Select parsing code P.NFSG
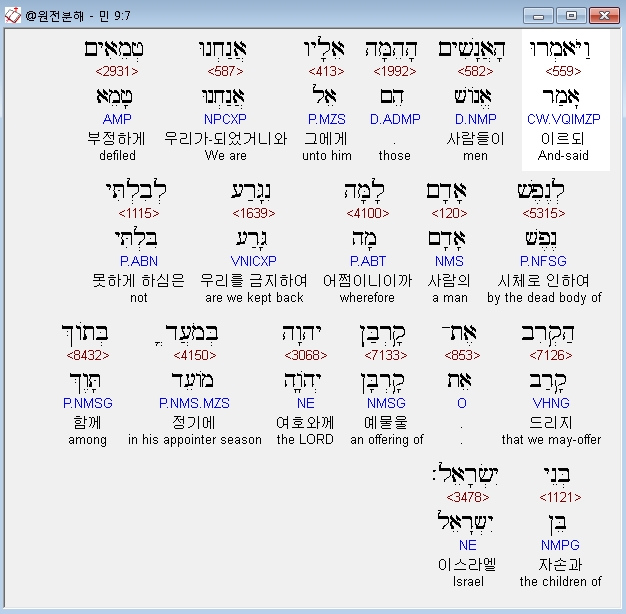The height and width of the screenshot is (614, 626). coord(543,261)
